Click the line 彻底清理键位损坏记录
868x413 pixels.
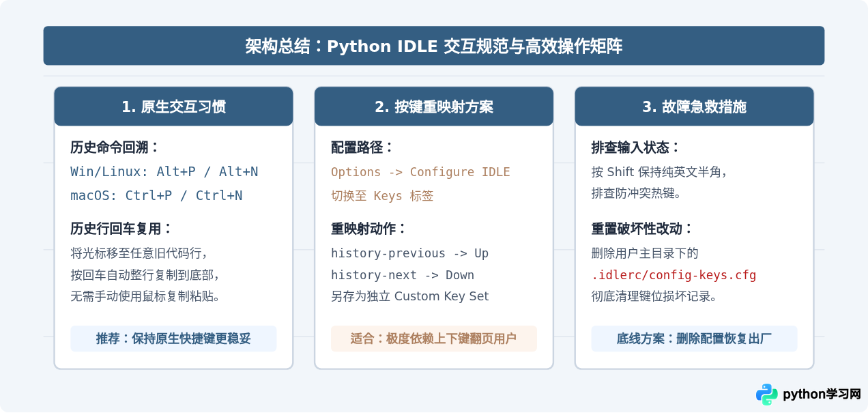(x=654, y=297)
